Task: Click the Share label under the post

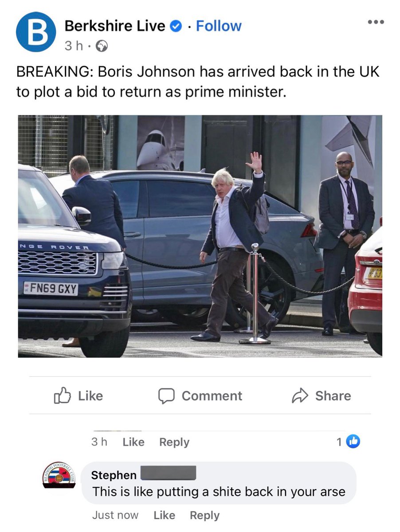Action: click(x=333, y=396)
